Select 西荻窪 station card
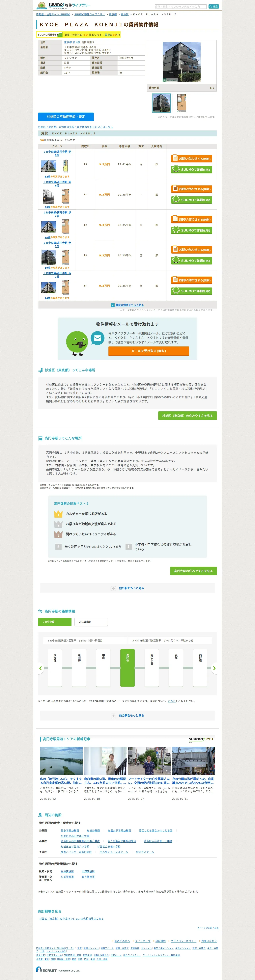This screenshot has width=255, height=980. coord(200,668)
